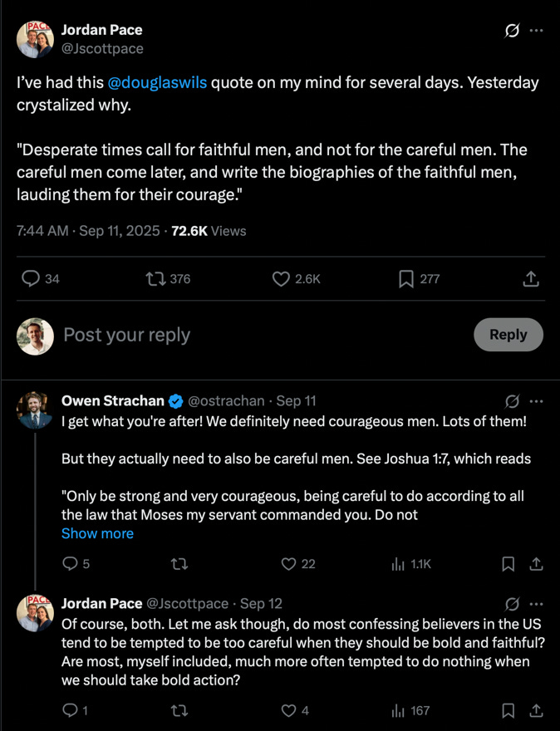Image resolution: width=560 pixels, height=731 pixels.
Task: View analytics for Owen Strachan's reply, 1.1K views
Action: coord(398,564)
